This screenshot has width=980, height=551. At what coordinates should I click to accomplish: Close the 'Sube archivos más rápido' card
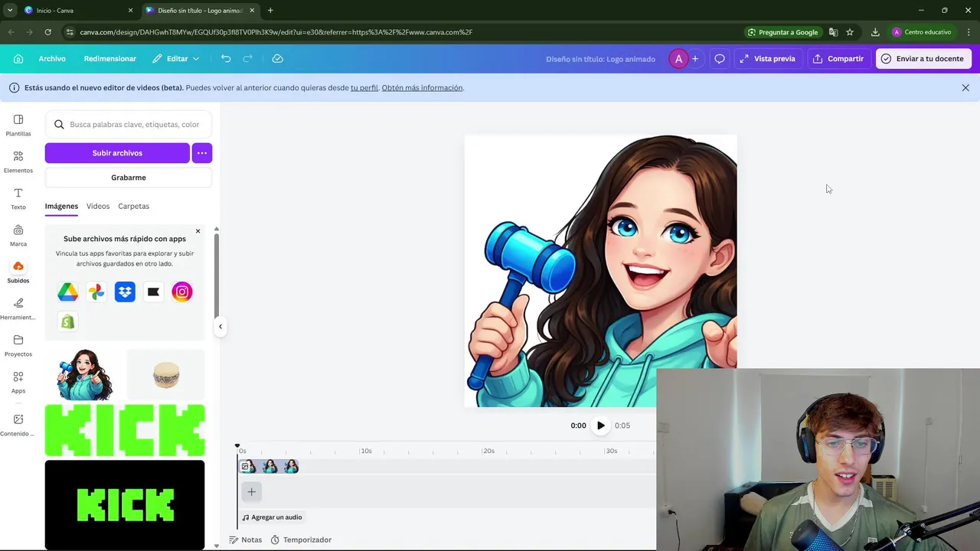198,231
